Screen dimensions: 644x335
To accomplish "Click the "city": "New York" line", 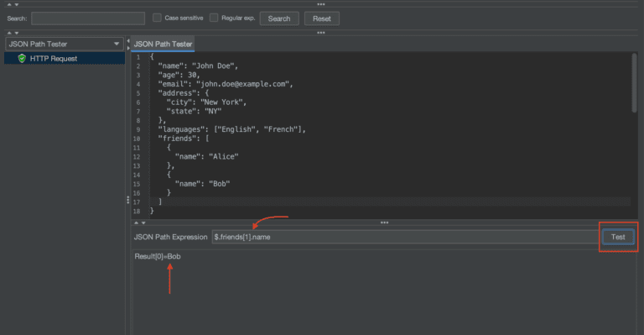I will click(x=206, y=102).
